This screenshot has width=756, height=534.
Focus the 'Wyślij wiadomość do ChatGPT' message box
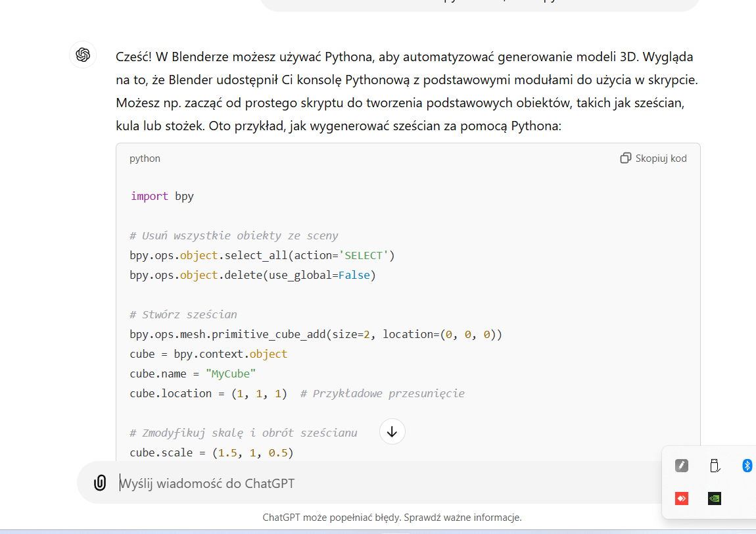pos(386,483)
